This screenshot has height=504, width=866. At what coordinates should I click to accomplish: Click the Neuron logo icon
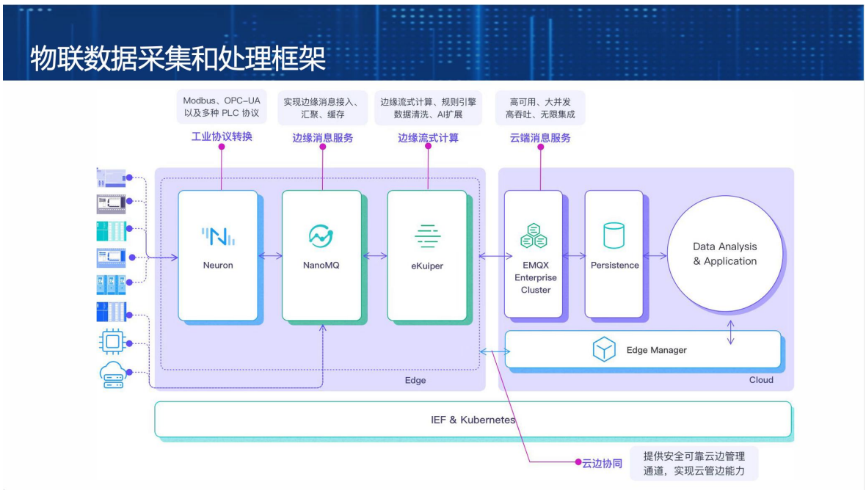[218, 237]
